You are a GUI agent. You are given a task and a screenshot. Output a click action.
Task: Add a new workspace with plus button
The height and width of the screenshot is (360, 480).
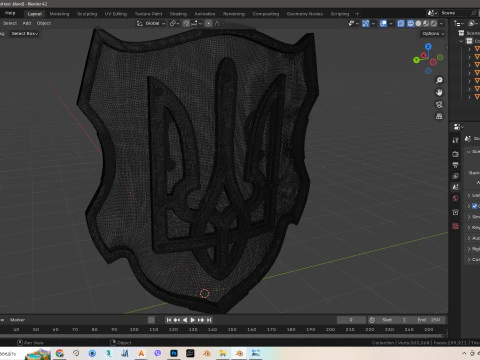pos(357,14)
